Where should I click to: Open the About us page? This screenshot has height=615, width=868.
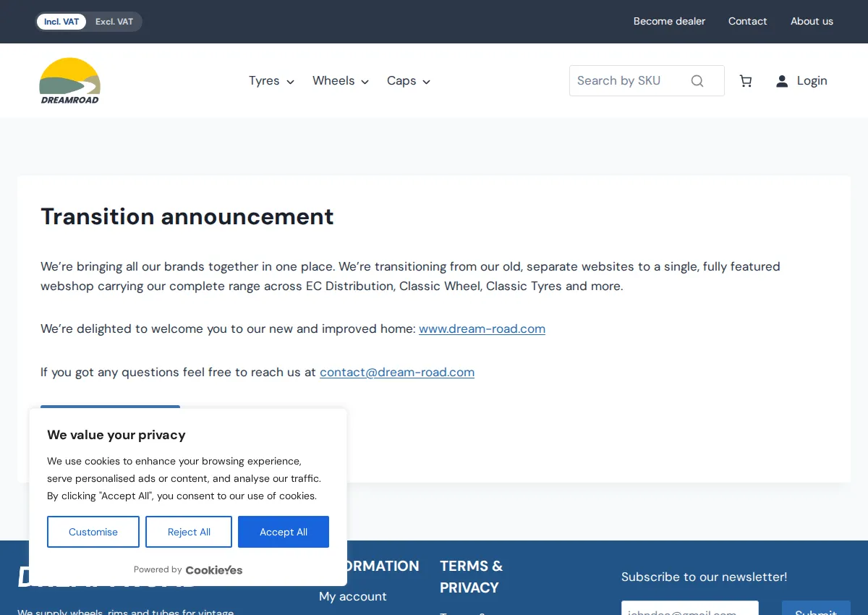812,22
